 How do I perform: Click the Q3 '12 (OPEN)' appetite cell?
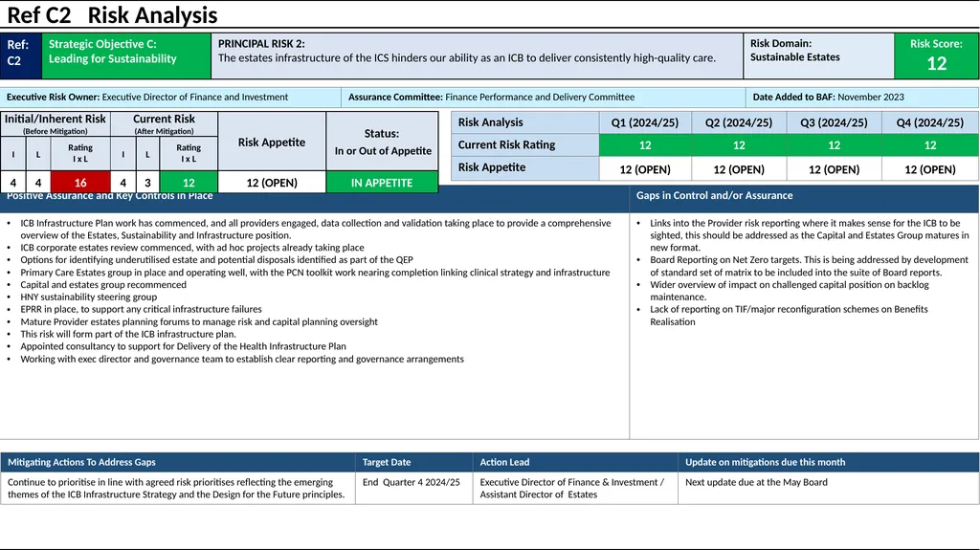(x=834, y=168)
